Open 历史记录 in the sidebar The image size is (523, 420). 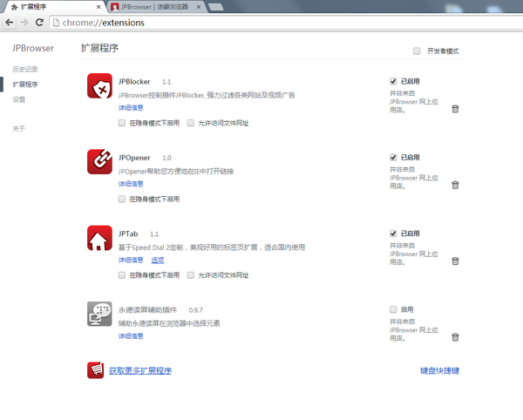pyautogui.click(x=24, y=69)
